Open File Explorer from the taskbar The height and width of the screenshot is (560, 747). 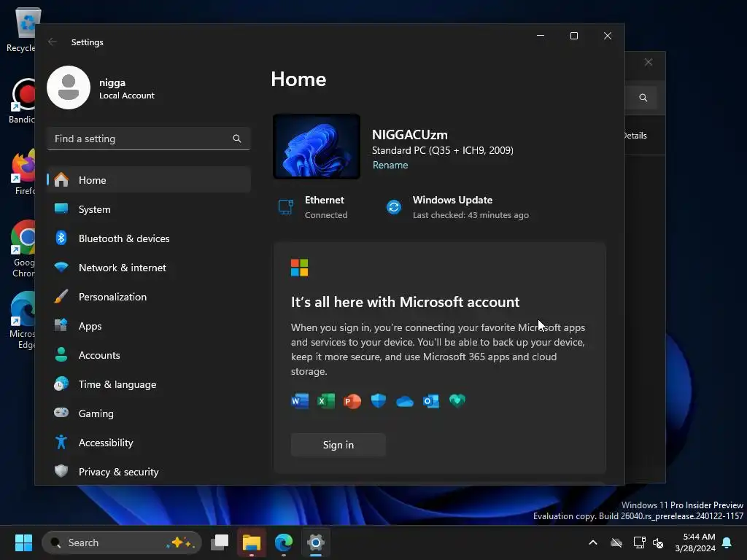click(x=252, y=542)
